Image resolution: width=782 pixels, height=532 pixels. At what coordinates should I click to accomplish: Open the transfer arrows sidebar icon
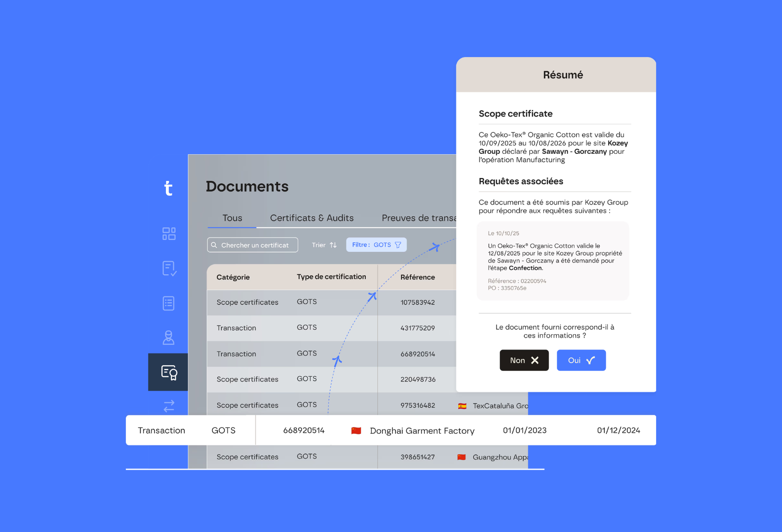[x=168, y=406]
